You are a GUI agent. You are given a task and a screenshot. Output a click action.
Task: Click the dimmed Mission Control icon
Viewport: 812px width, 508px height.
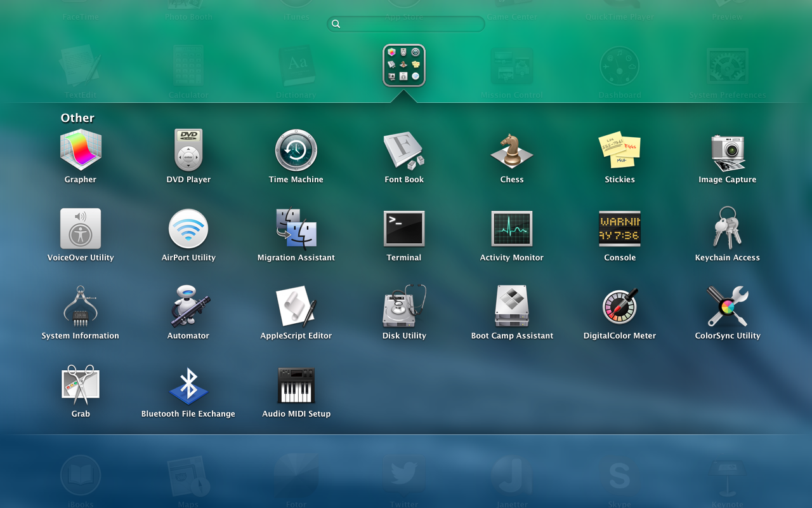pyautogui.click(x=512, y=65)
